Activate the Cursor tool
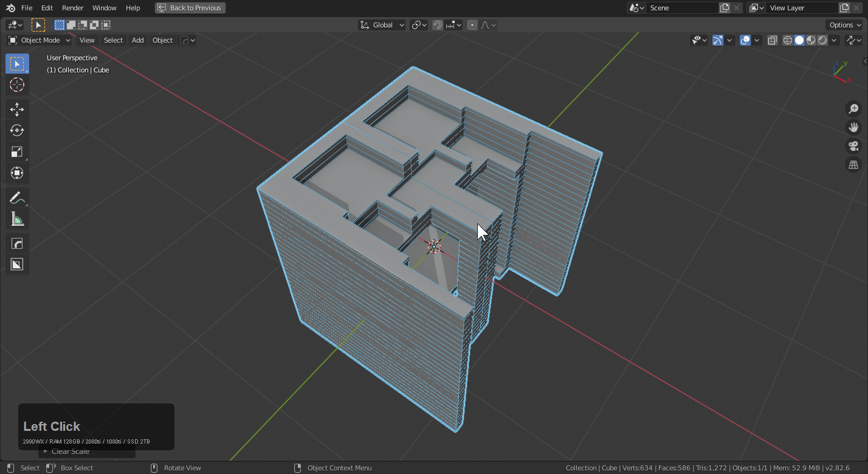The height and width of the screenshot is (474, 868). 17,85
